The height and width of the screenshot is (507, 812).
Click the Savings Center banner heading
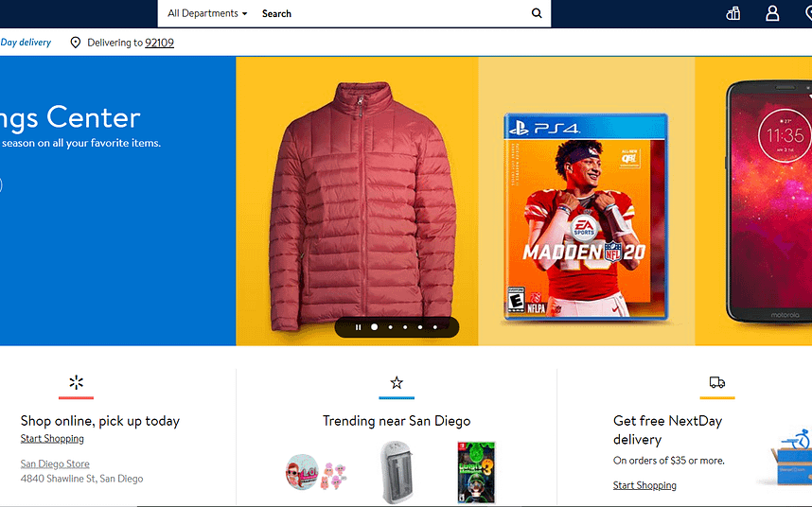70,117
